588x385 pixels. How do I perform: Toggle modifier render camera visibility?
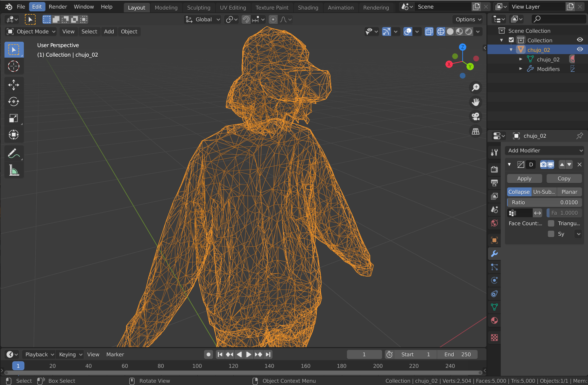(x=543, y=164)
